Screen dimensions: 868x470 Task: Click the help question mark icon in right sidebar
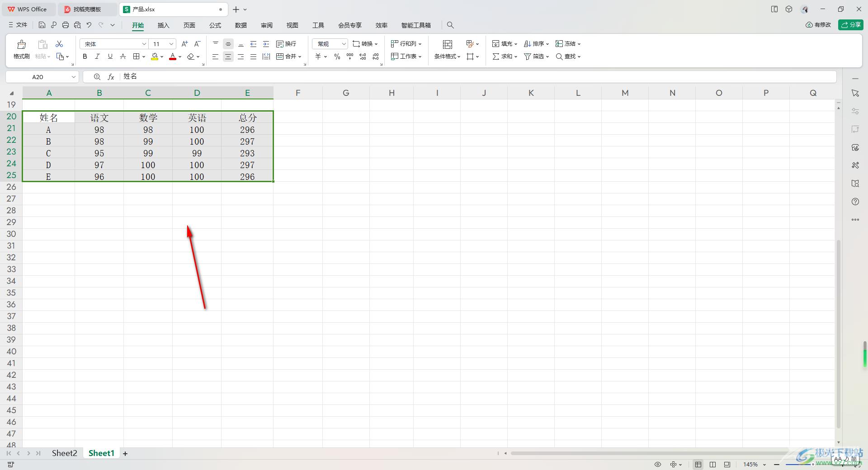click(x=855, y=202)
